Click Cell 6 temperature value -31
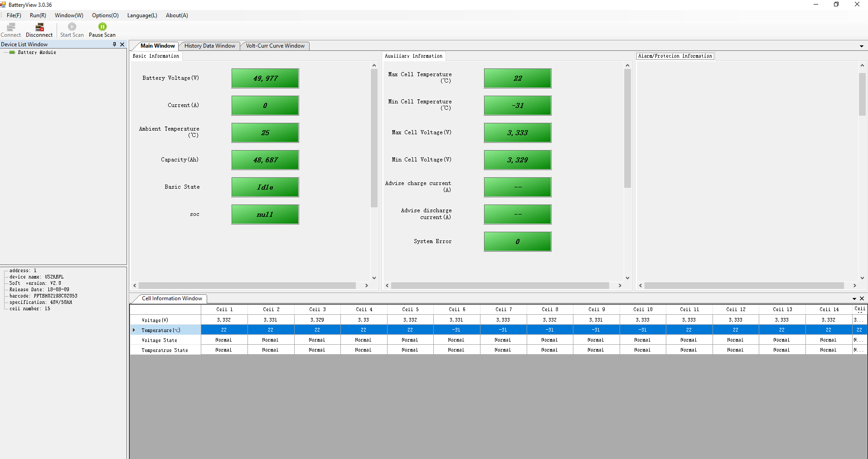This screenshot has height=459, width=868. (x=456, y=330)
